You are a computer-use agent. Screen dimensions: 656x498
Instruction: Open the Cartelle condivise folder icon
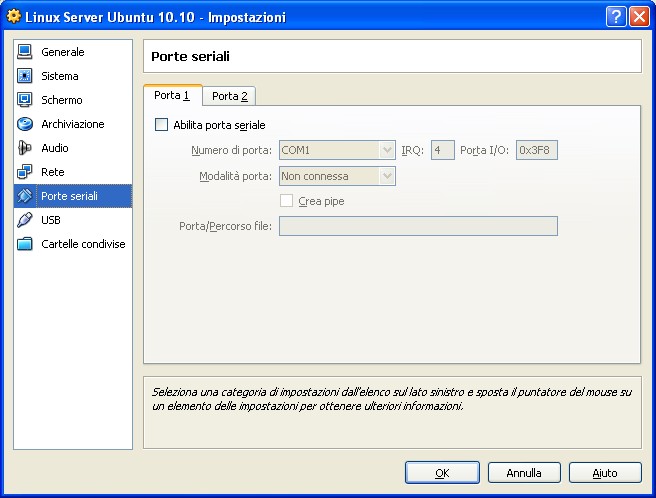(25, 244)
